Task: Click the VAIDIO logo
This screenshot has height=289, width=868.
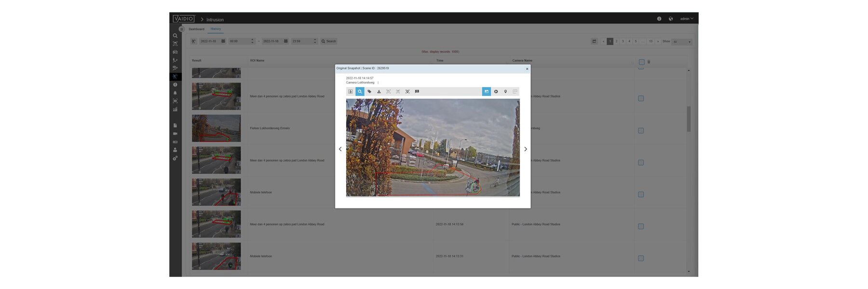Action: [x=183, y=19]
